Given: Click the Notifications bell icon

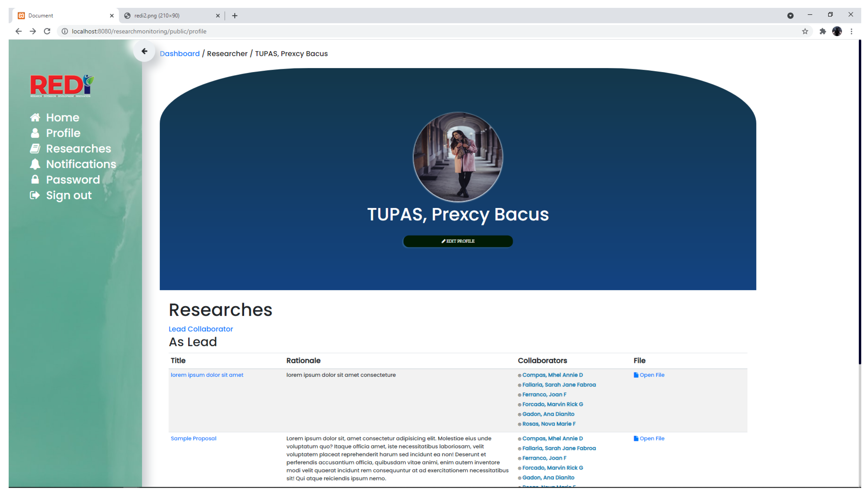Looking at the screenshot, I should point(35,164).
